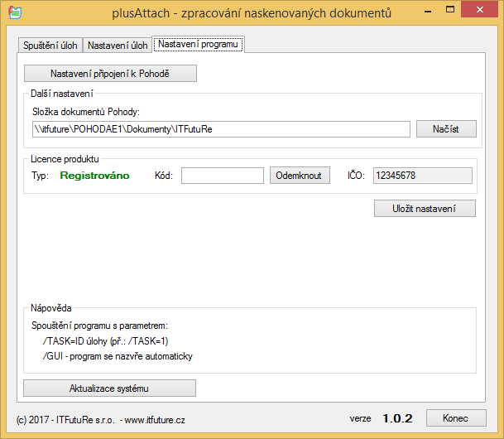Close the plusAttach window
The image size is (504, 439).
[479, 10]
